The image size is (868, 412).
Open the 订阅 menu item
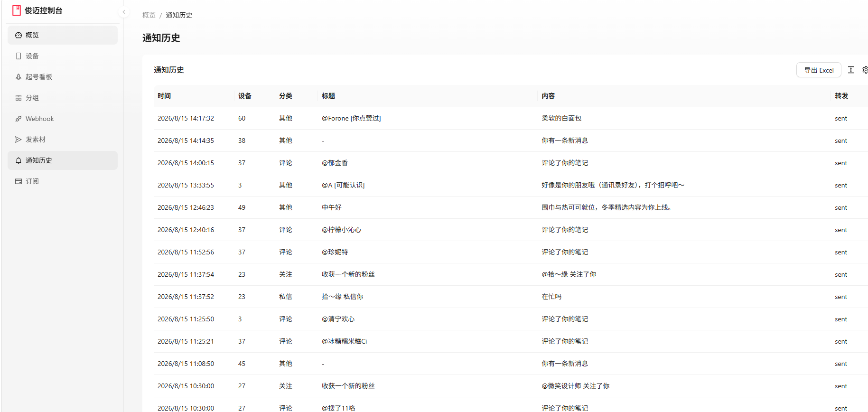click(63, 181)
